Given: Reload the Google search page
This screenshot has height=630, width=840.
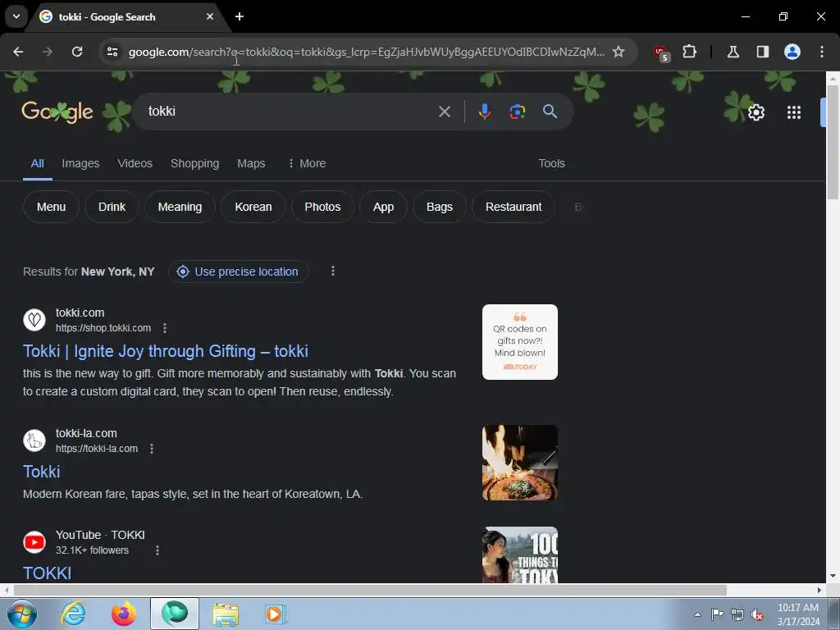Looking at the screenshot, I should [x=77, y=52].
